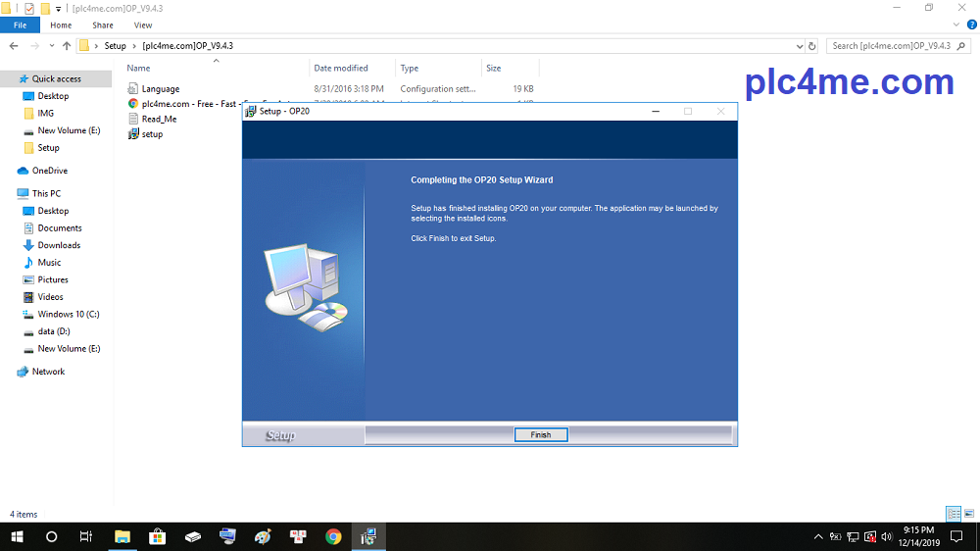Show hidden system tray icons
This screenshot has width=980, height=551.
[x=818, y=536]
